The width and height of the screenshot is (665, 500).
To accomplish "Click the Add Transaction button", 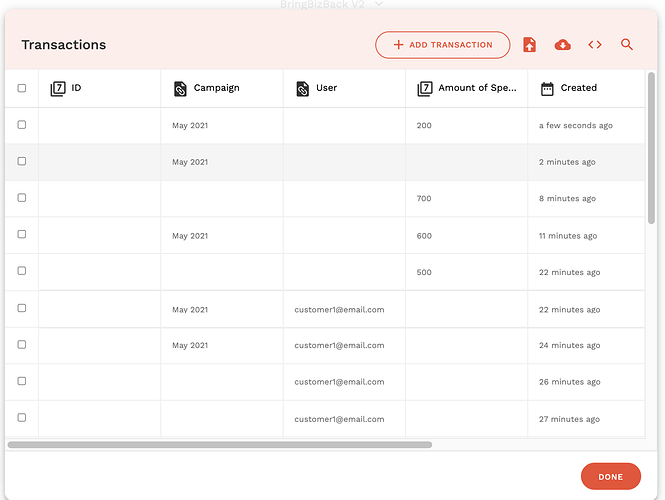I will (x=442, y=45).
